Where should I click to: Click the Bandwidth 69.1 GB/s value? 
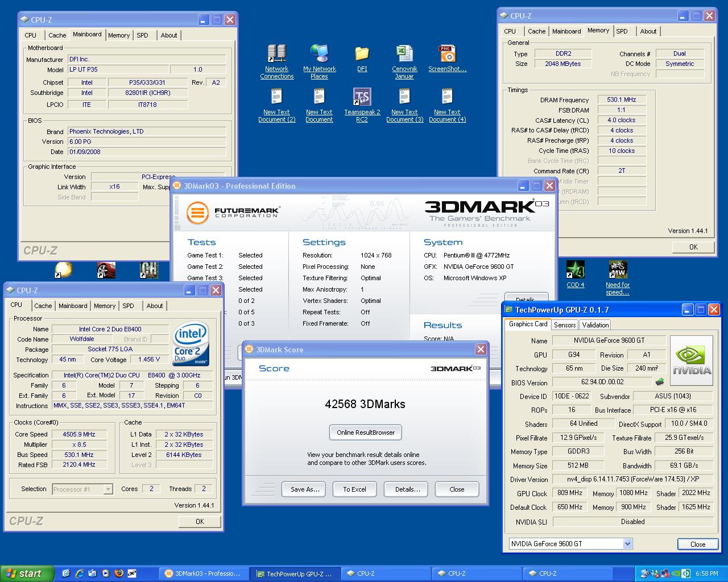(684, 466)
